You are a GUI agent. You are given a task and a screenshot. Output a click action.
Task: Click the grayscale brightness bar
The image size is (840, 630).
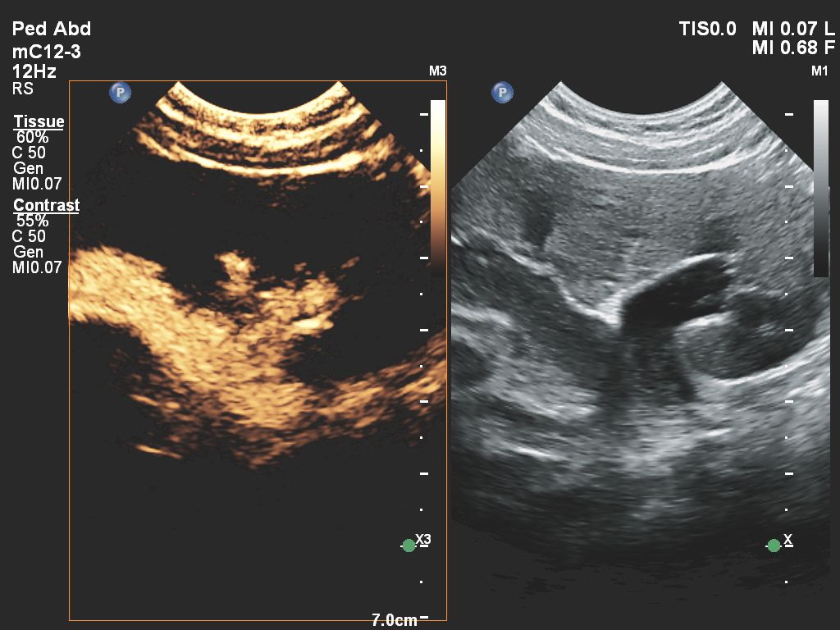[820, 188]
